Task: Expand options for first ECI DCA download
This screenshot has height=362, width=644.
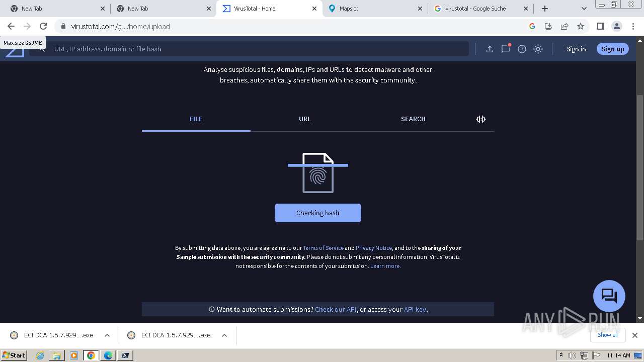Action: 107,335
